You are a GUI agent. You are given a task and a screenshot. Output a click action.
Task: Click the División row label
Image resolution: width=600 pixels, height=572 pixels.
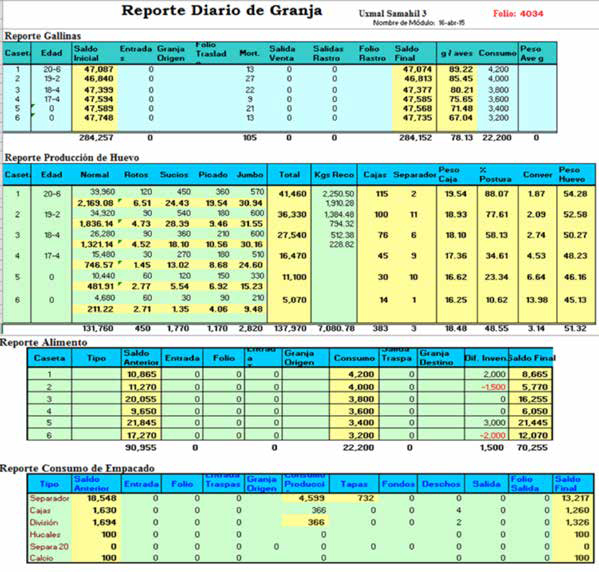(44, 523)
